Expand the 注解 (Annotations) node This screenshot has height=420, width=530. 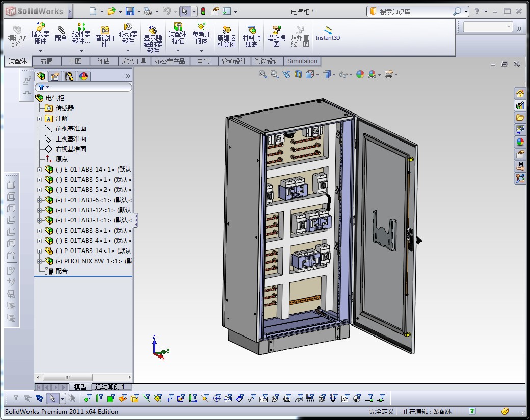[x=40, y=119]
